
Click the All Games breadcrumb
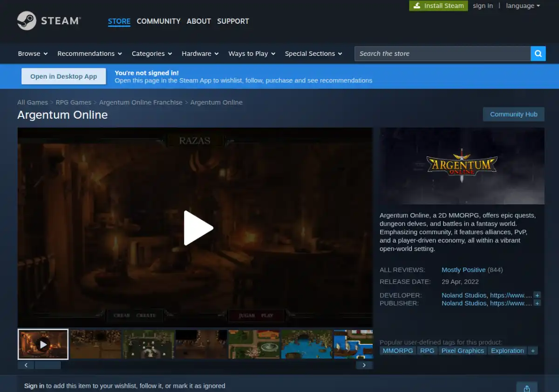click(33, 102)
